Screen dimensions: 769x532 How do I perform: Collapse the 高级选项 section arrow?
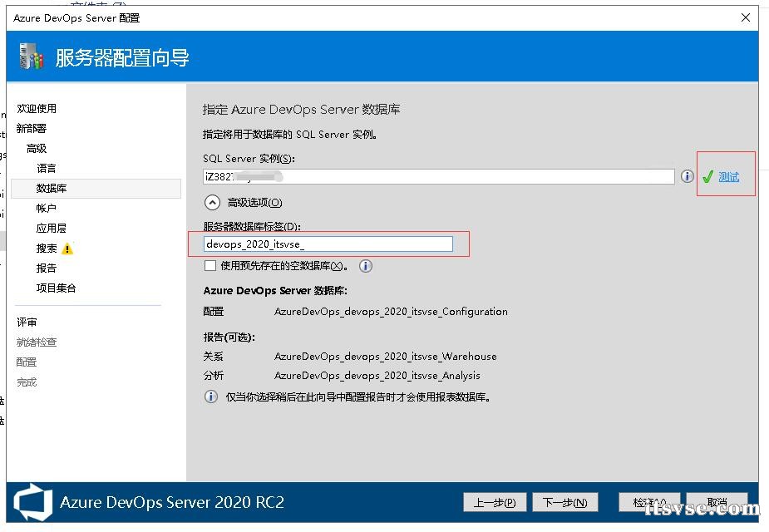point(212,203)
